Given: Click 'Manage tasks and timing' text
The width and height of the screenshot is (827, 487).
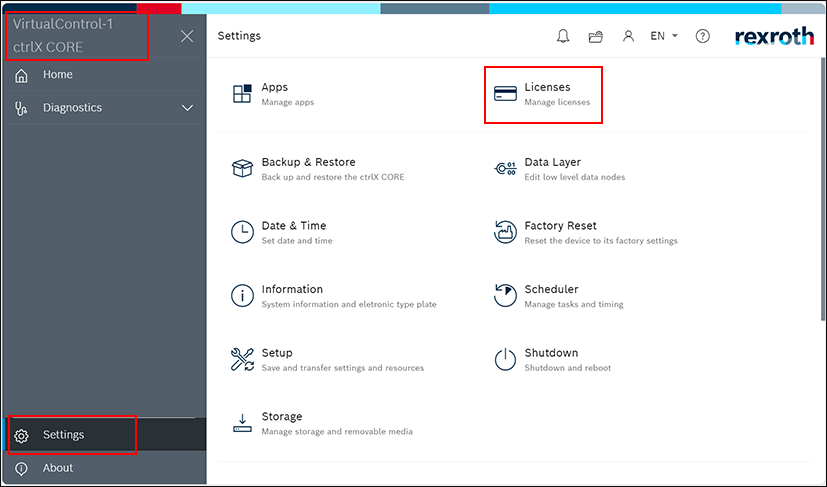Looking at the screenshot, I should point(574,304).
